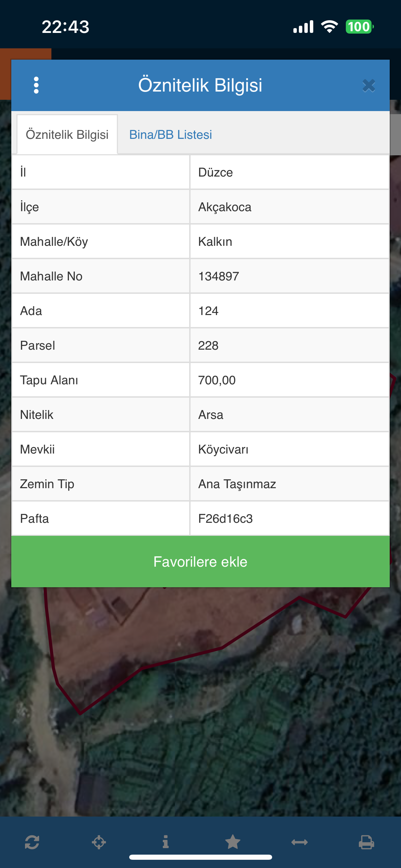
Task: Open favorites with the star icon
Action: tap(233, 842)
